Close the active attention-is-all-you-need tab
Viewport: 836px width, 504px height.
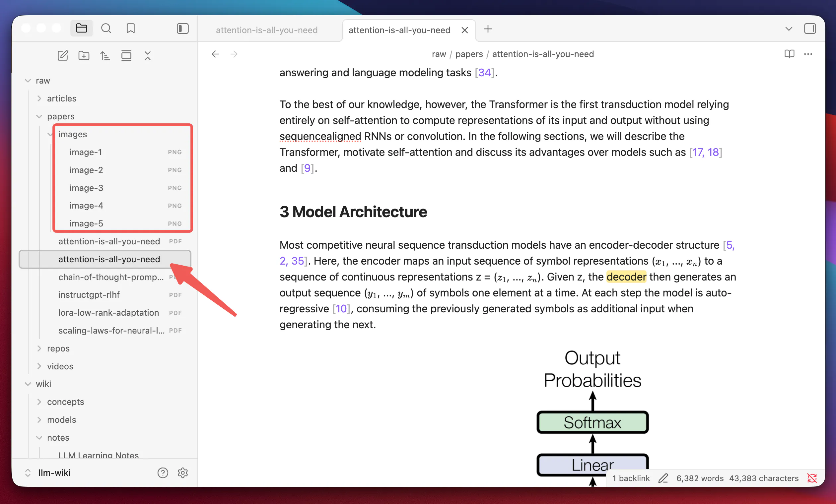(465, 30)
